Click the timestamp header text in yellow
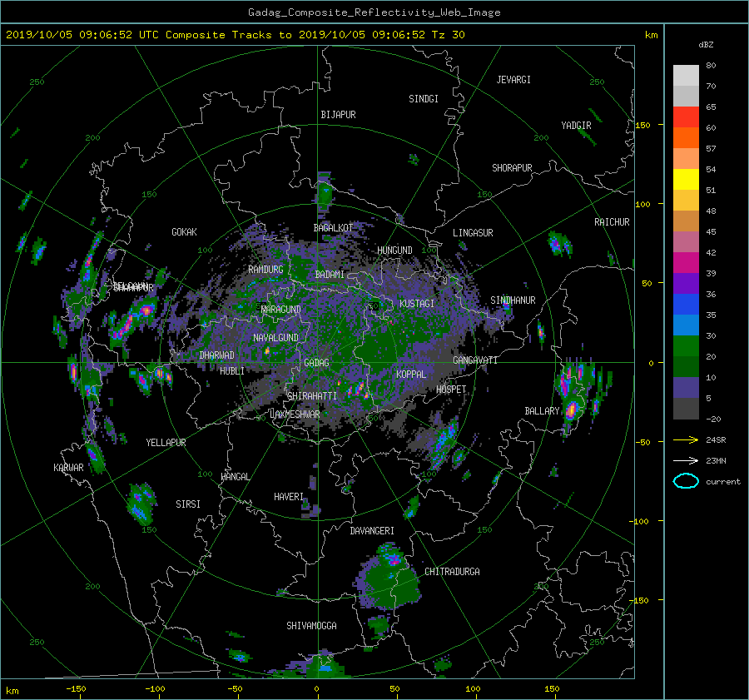749x700 pixels. click(x=235, y=35)
